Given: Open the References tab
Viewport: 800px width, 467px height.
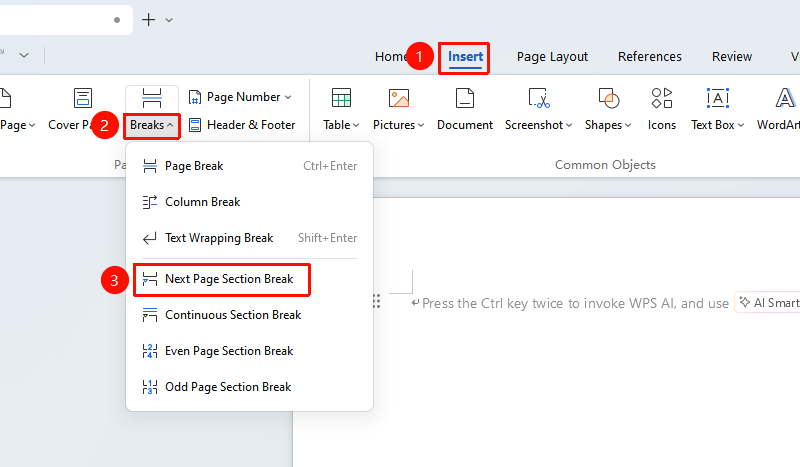Looking at the screenshot, I should pos(649,57).
